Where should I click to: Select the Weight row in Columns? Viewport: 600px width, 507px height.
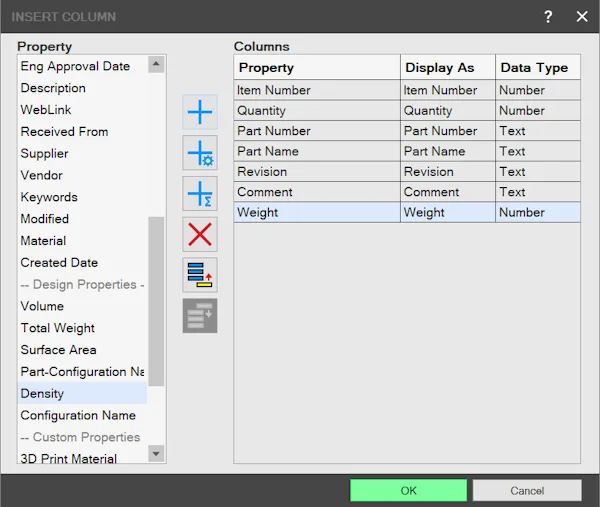pos(407,212)
